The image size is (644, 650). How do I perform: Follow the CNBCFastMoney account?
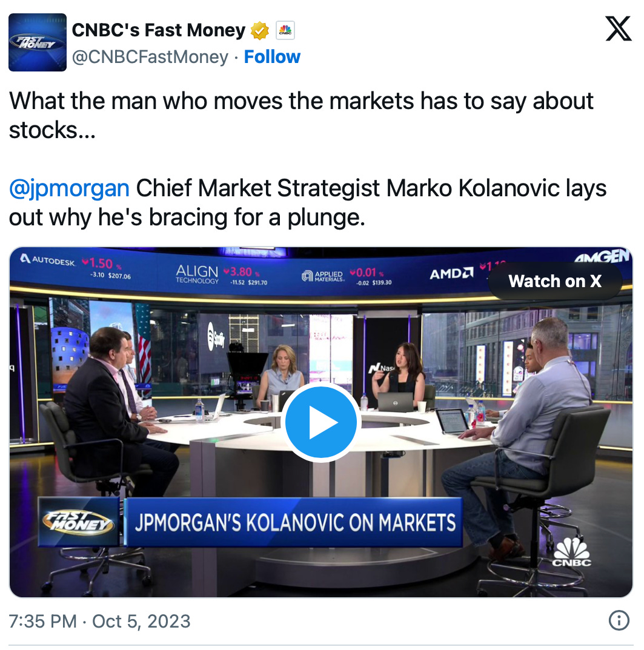272,57
